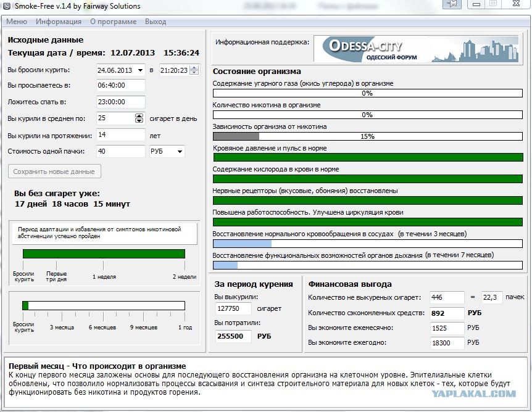Click the saved money field 892
This screenshot has height=412, width=532.
click(446, 313)
